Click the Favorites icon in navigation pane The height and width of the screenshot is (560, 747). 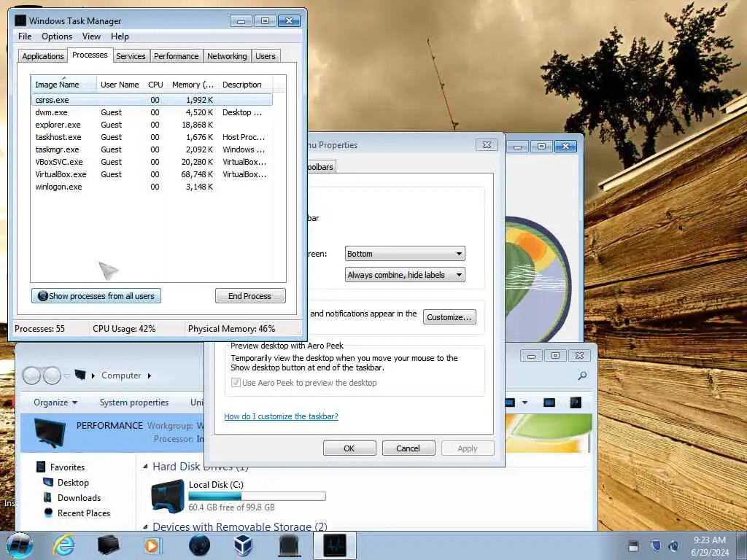click(x=42, y=467)
